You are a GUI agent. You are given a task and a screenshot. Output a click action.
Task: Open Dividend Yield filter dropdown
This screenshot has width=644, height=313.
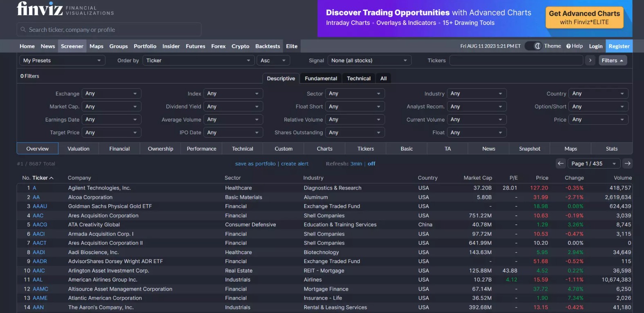click(x=233, y=107)
